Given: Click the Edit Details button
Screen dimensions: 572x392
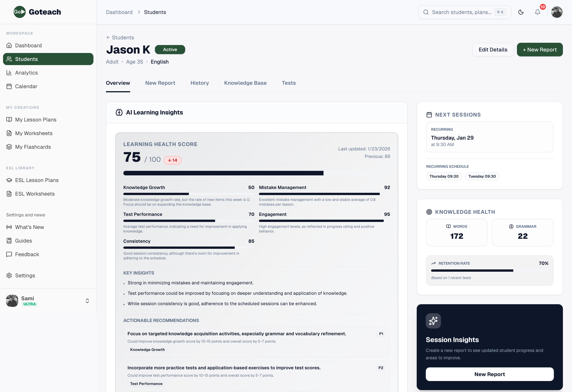Looking at the screenshot, I should coord(493,50).
